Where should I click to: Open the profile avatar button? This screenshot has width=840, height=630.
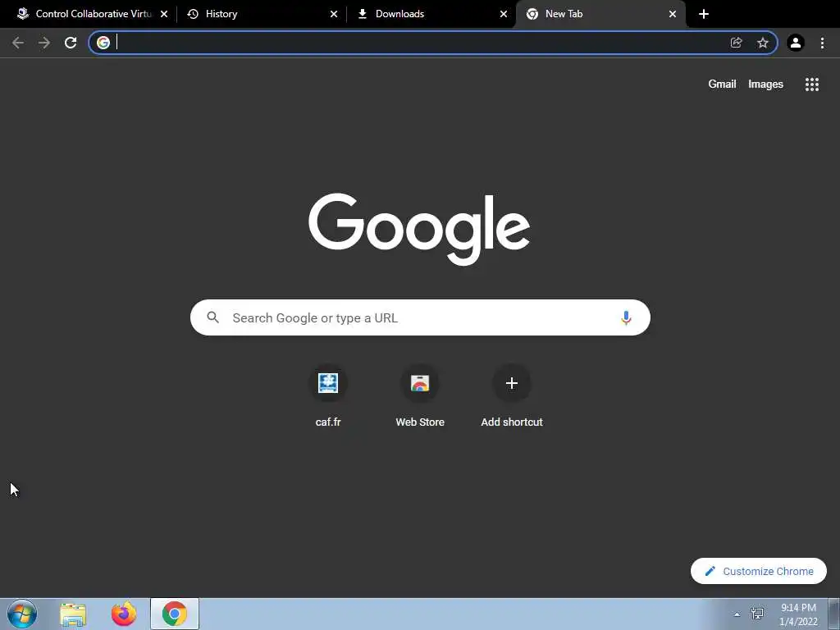click(x=796, y=43)
